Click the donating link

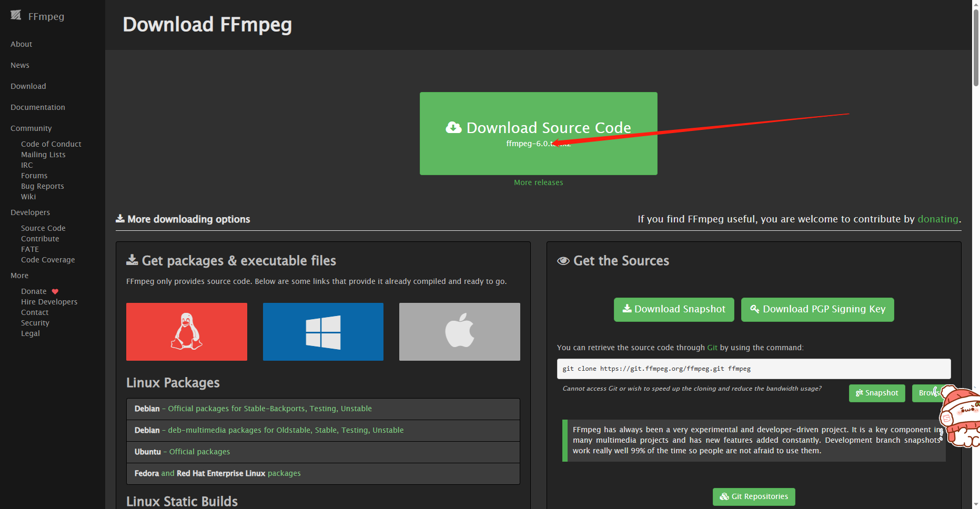coord(937,219)
